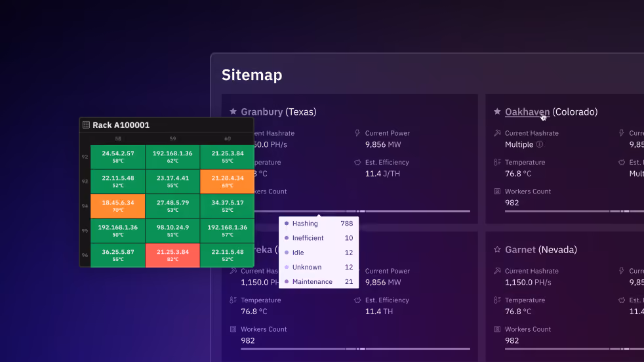Click the Rack A100001 title

click(x=121, y=125)
